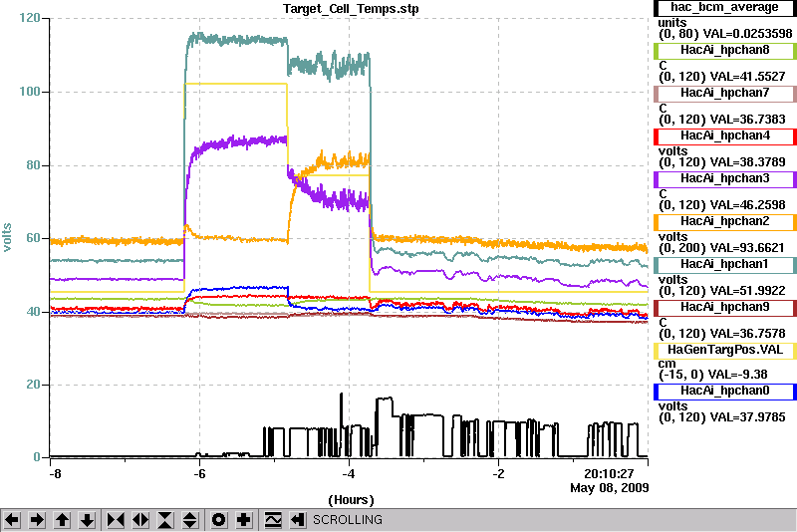Click the 20:10:27 timestamp on the axis
The image size is (797, 532).
(609, 474)
